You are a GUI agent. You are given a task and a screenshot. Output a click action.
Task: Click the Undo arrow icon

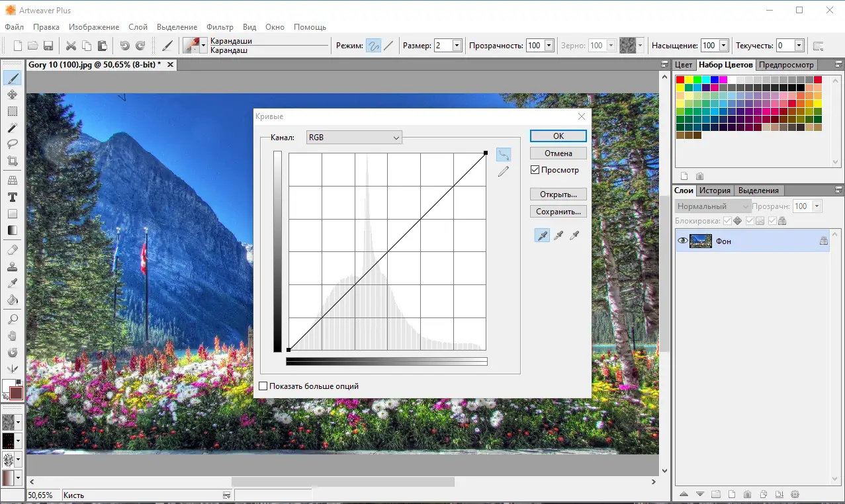tap(124, 46)
